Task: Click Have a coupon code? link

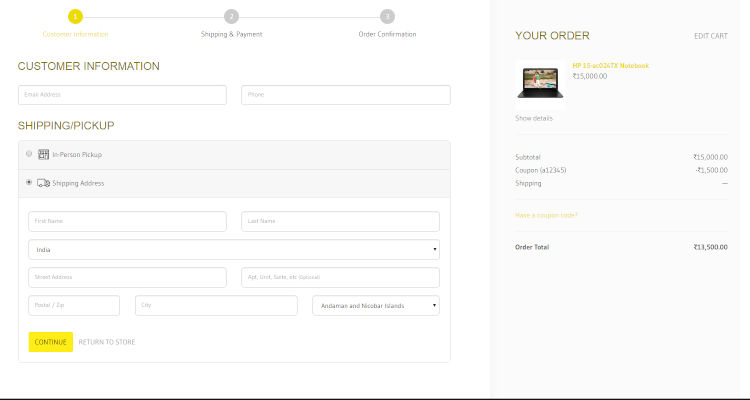Action: pos(546,215)
